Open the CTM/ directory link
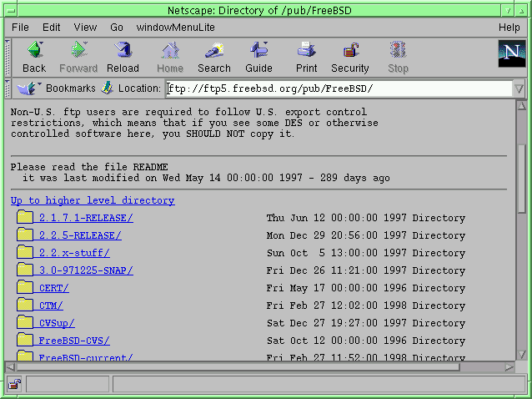Image resolution: width=532 pixels, height=399 pixels. (x=51, y=306)
